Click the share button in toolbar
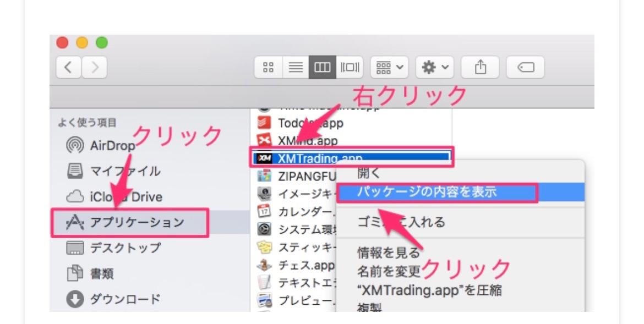This screenshot has height=324, width=644. click(480, 67)
